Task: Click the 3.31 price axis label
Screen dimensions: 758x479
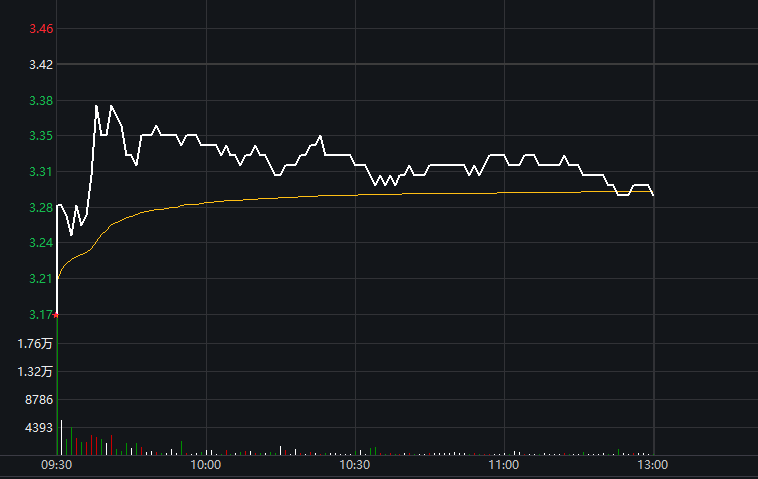Action: click(41, 172)
